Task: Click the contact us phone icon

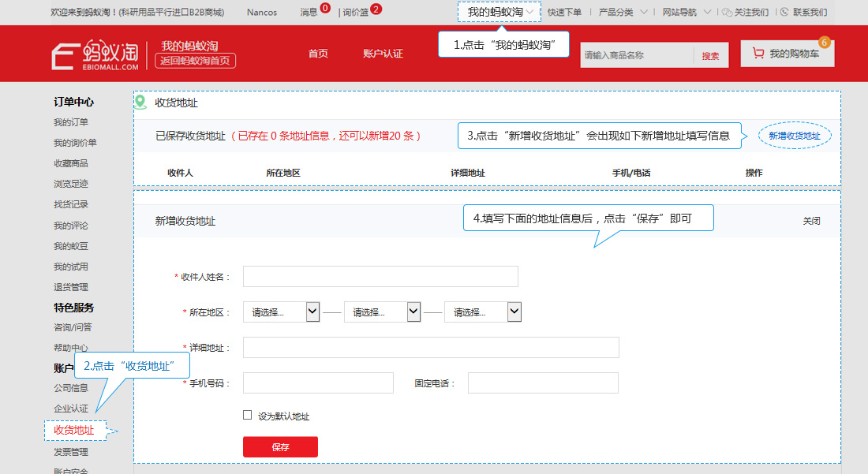Action: (784, 12)
